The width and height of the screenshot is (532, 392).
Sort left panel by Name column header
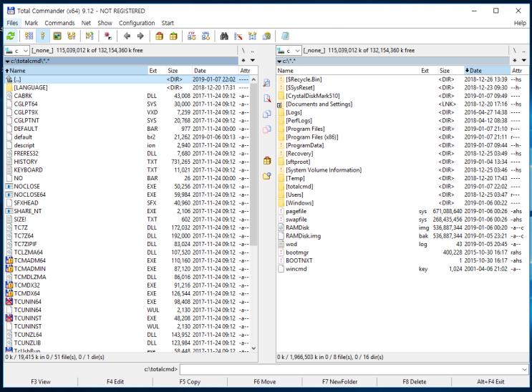point(77,71)
